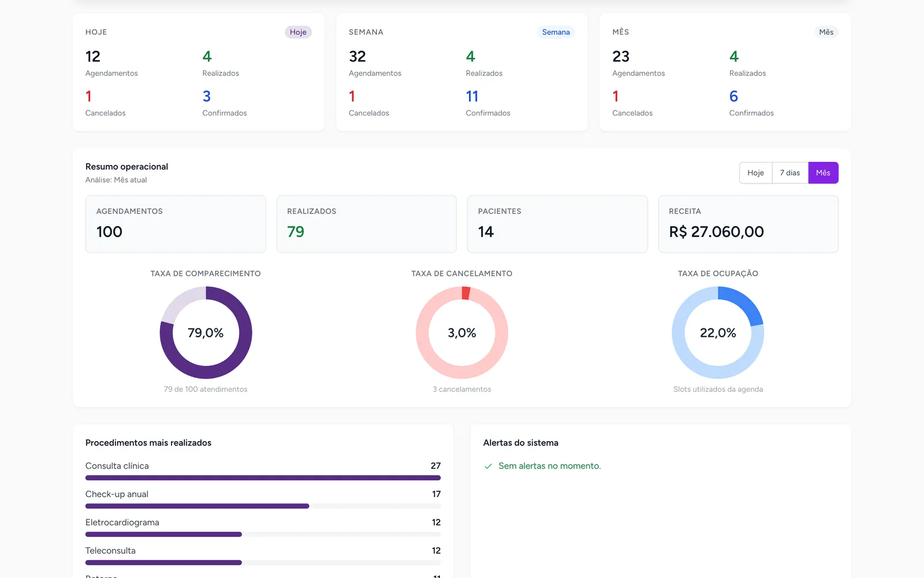The height and width of the screenshot is (578, 924).
Task: Click the 4 Realizados value in the SEMANA card
Action: click(471, 57)
